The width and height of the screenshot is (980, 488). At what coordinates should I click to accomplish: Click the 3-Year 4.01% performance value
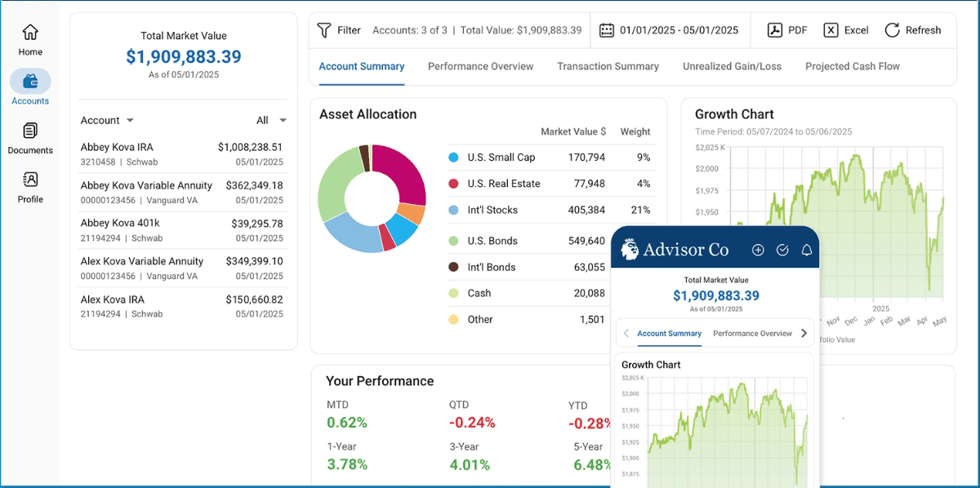(470, 464)
